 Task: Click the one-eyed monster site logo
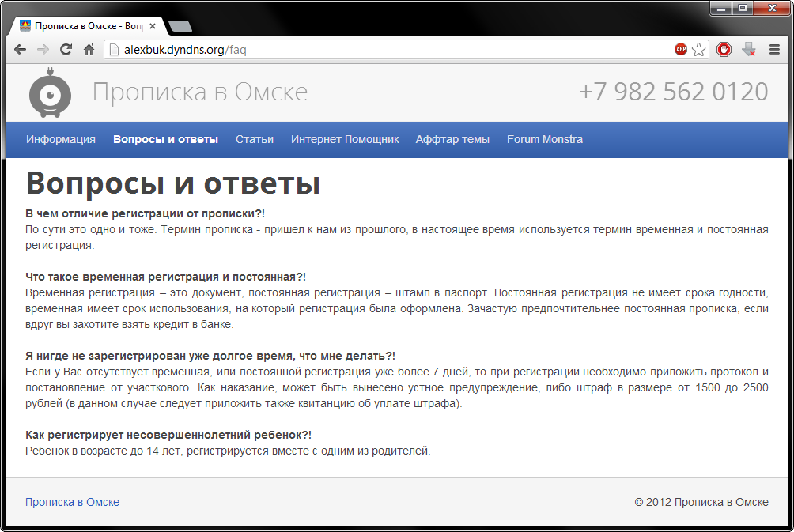point(50,92)
